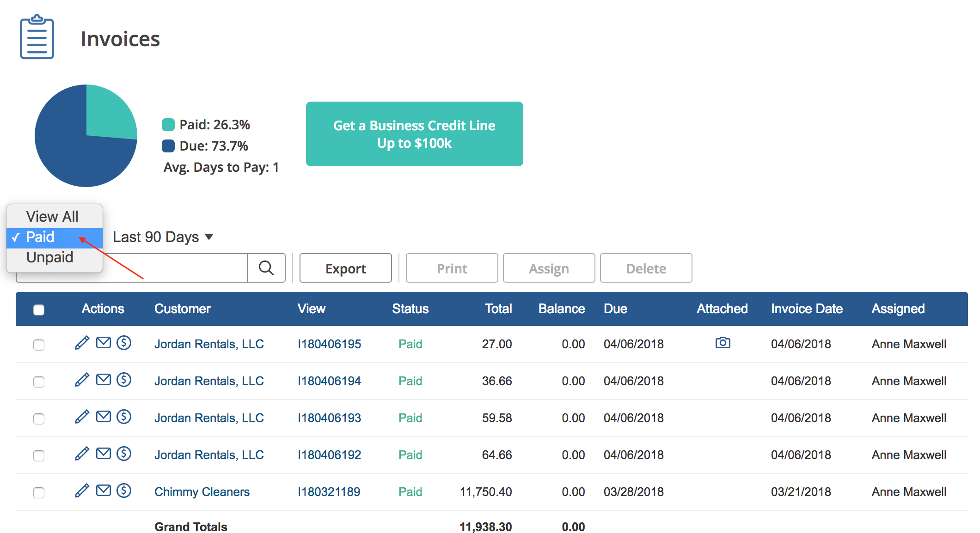
Task: Check the box for invoice I180406195 row
Action: [x=39, y=345]
